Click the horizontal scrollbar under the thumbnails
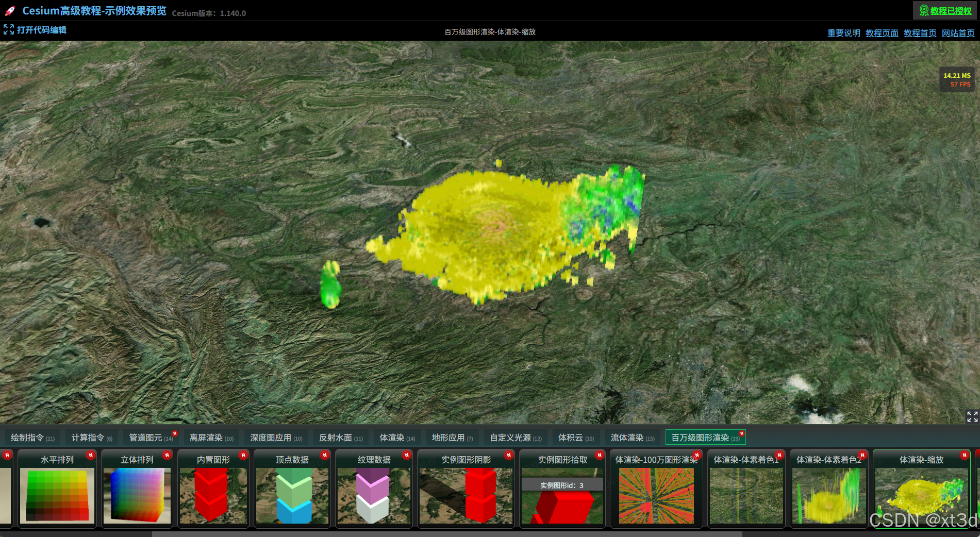 [x=447, y=534]
